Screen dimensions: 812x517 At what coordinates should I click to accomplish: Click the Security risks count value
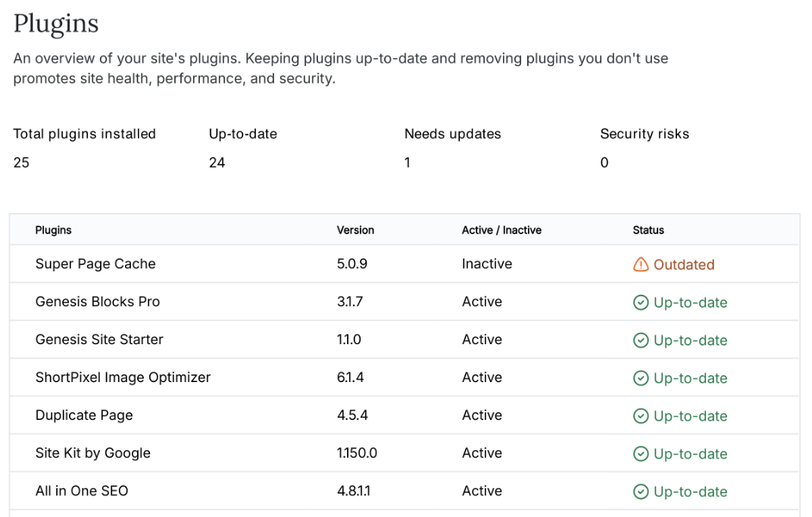tap(604, 162)
